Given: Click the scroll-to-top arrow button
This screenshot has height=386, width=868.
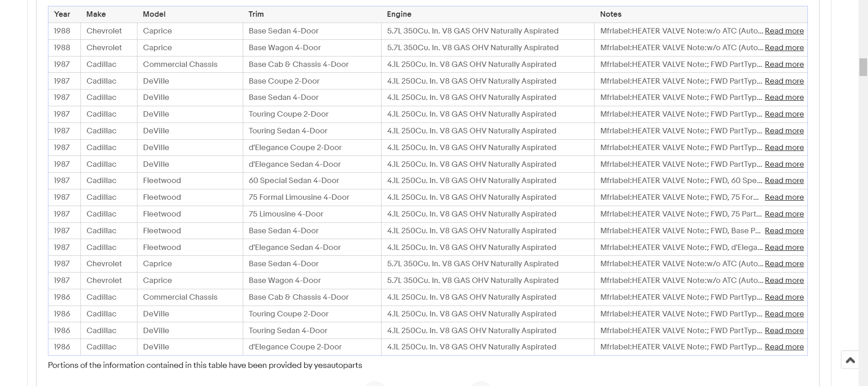Looking at the screenshot, I should (850, 360).
